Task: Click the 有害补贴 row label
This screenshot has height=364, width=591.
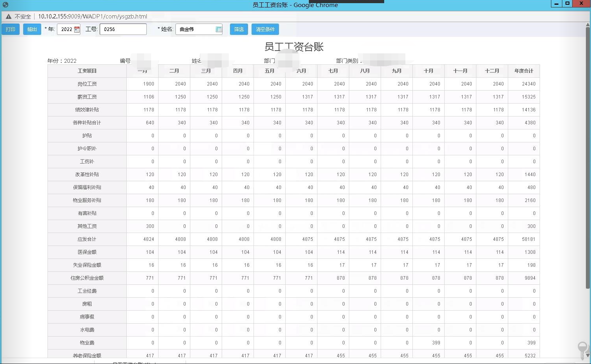Action: click(87, 213)
